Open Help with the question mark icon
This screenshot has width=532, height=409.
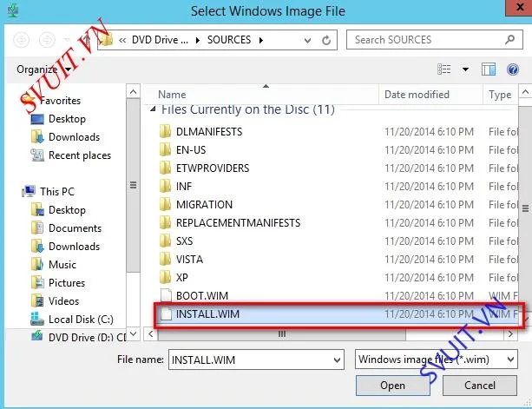tap(513, 69)
